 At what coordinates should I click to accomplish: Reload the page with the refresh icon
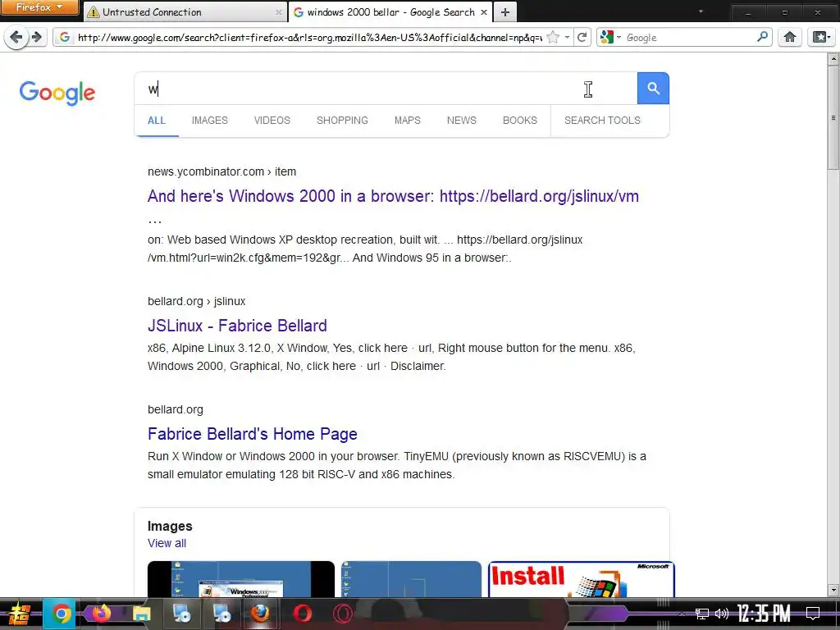(582, 38)
